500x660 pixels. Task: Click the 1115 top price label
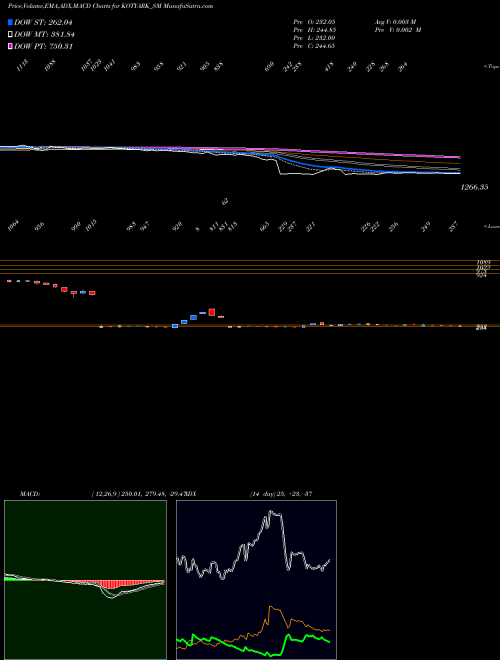coord(23,65)
